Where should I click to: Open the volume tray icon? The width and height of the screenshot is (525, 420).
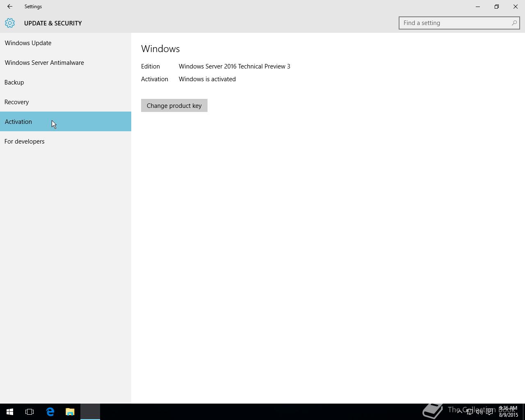click(x=479, y=412)
